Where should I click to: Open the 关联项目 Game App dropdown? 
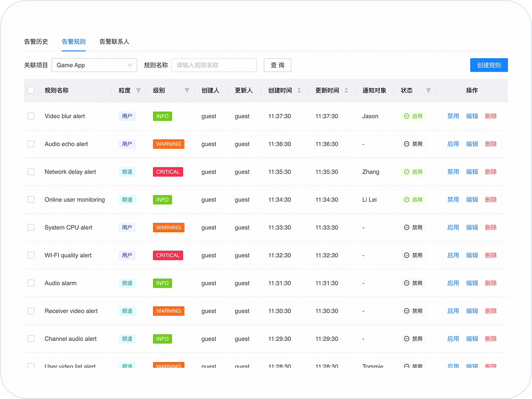coord(94,65)
